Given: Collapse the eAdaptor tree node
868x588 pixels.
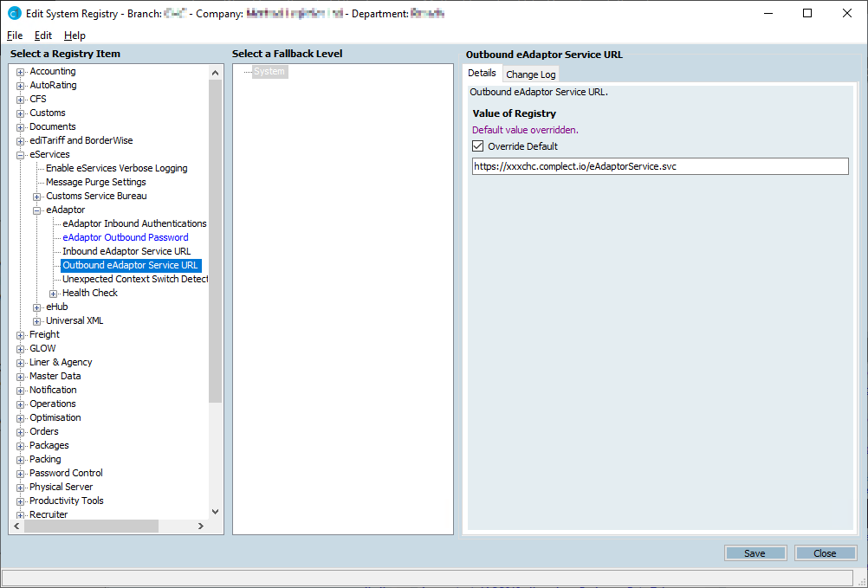Looking at the screenshot, I should click(35, 210).
